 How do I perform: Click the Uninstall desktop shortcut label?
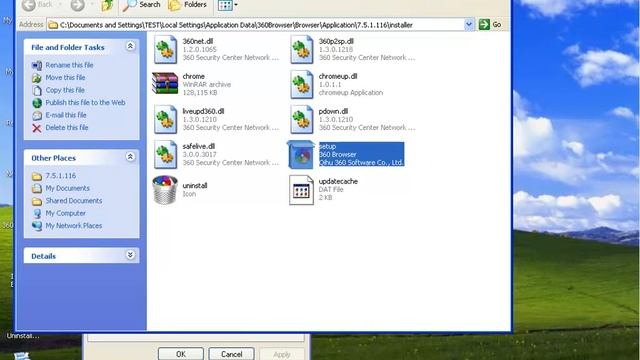click(x=23, y=336)
